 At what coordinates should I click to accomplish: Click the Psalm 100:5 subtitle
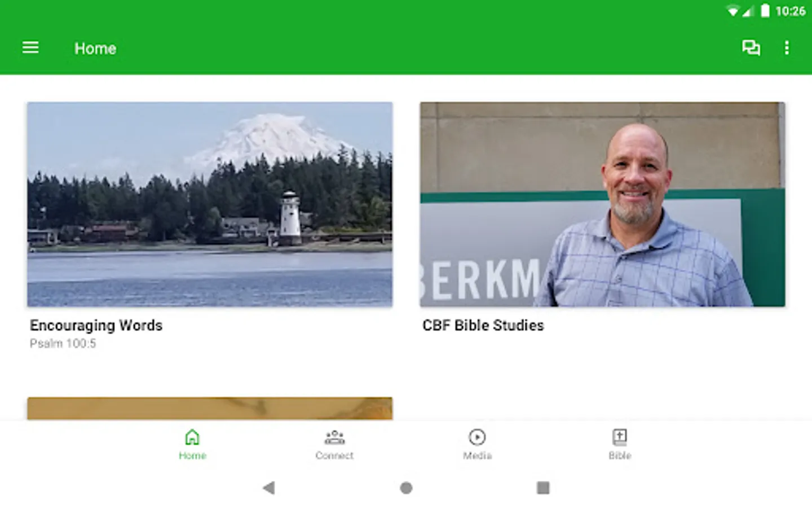(x=63, y=343)
